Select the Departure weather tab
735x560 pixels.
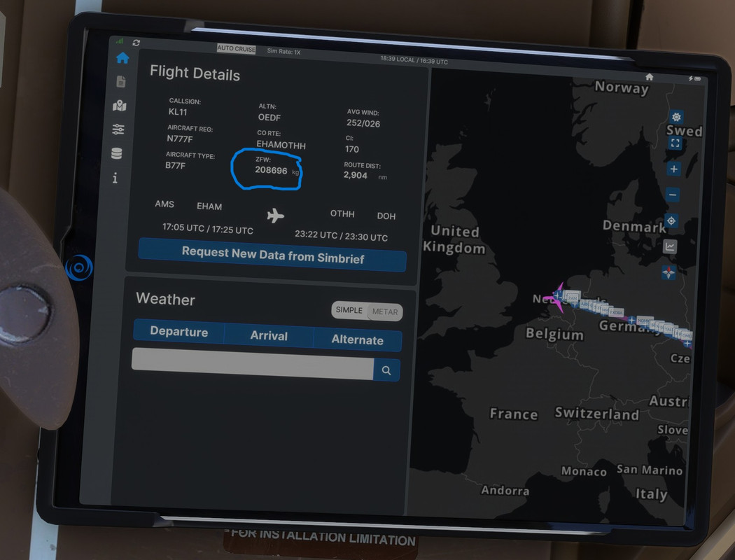[179, 332]
